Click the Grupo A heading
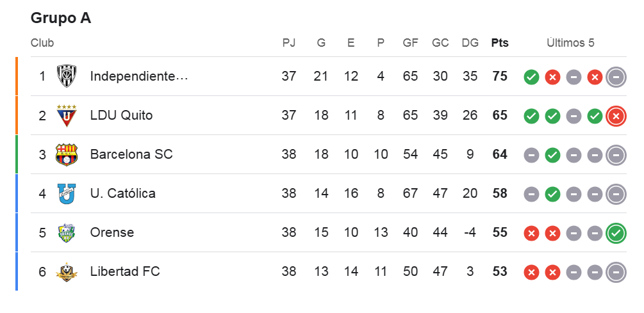 click(61, 18)
